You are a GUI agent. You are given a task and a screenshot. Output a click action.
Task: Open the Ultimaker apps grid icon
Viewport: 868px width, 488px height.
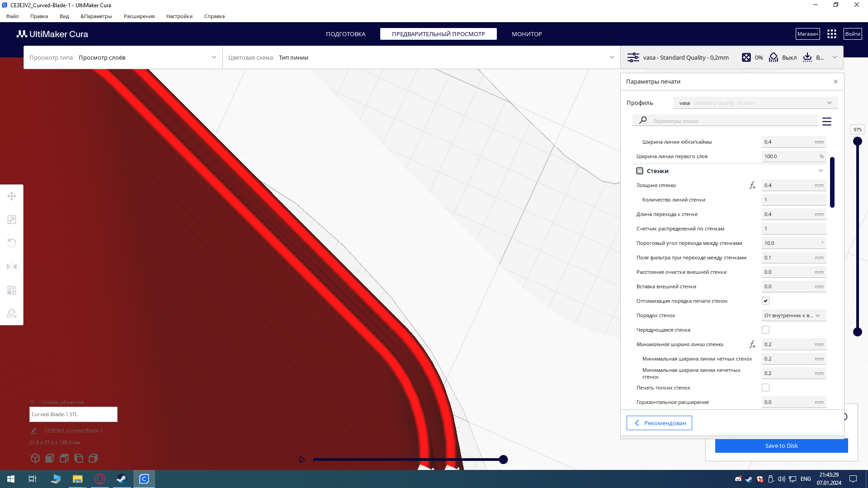(831, 34)
